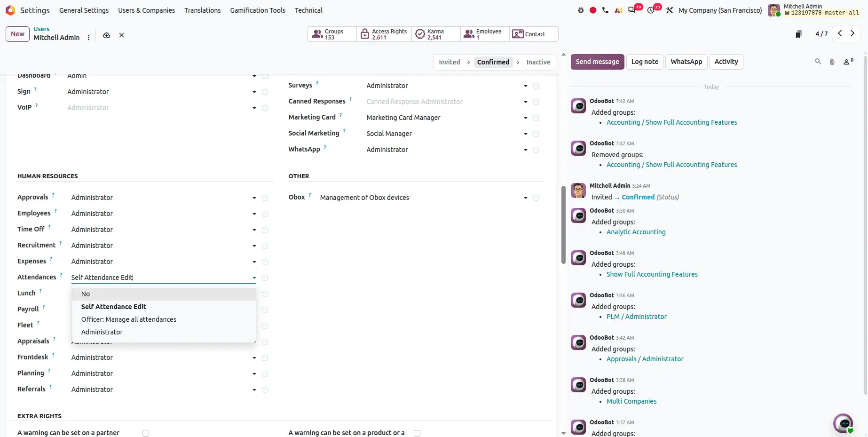Open the Users & Companies menu
Viewport: 868px width, 437px height.
(146, 10)
